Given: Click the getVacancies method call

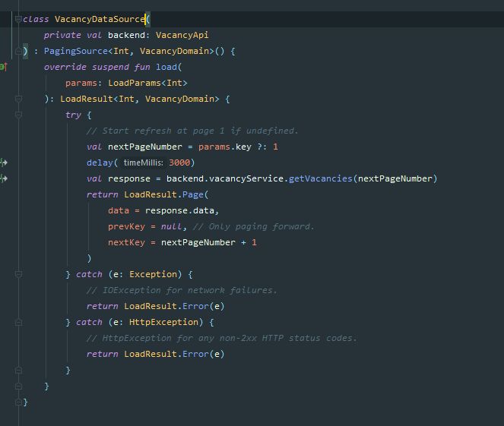Looking at the screenshot, I should point(321,178).
